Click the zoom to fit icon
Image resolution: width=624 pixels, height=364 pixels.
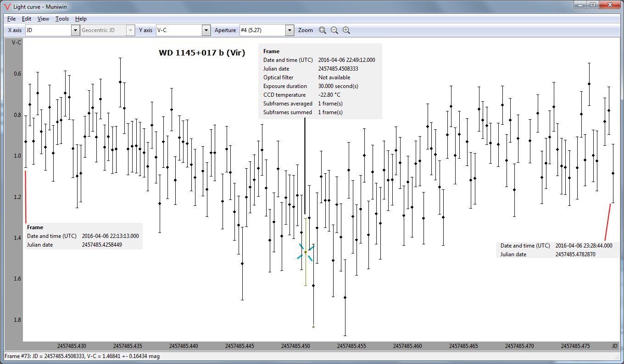(x=323, y=30)
